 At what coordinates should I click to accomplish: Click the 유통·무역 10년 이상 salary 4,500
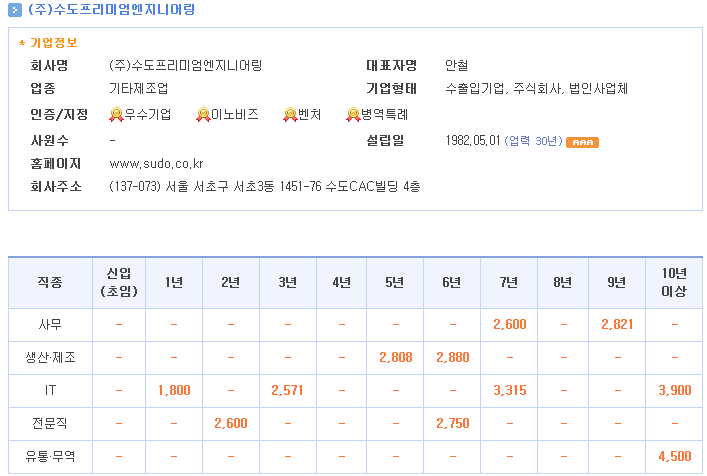point(675,456)
